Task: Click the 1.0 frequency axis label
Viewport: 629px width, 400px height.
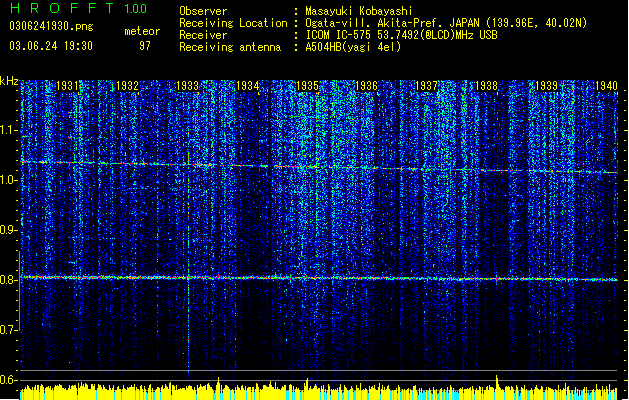Action: click(x=8, y=180)
